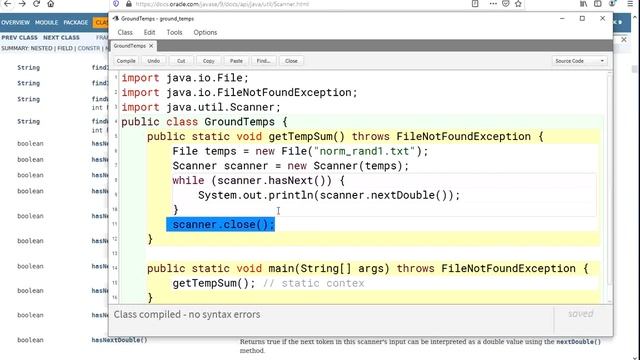This screenshot has width=640, height=360.
Task: Open the hasNextDouble() method link
Action: point(119,340)
